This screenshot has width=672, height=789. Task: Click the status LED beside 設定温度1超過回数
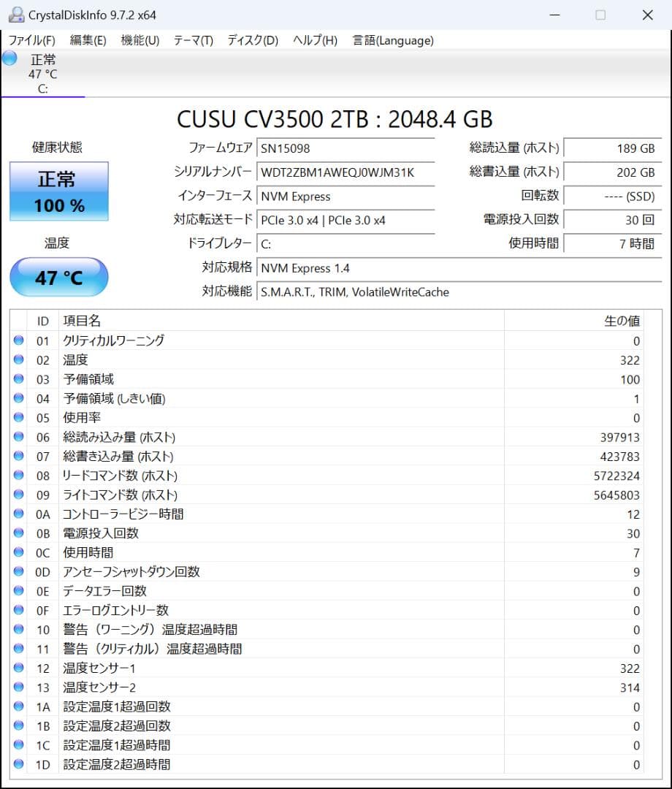[18, 706]
